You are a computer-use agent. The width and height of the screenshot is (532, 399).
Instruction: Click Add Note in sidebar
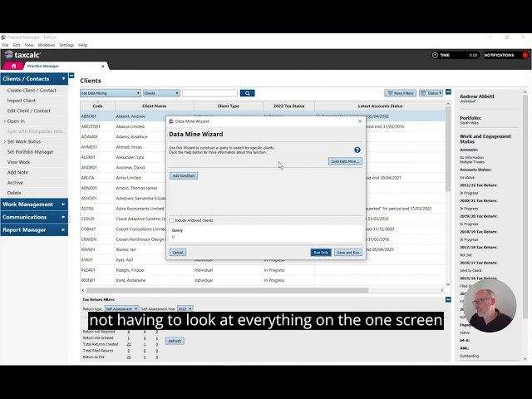click(x=17, y=172)
